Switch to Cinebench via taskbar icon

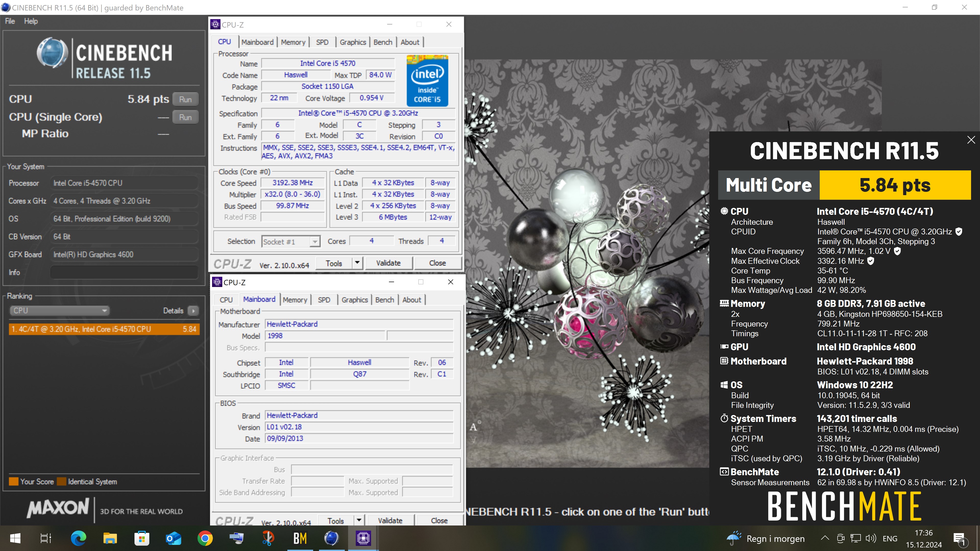pyautogui.click(x=331, y=539)
